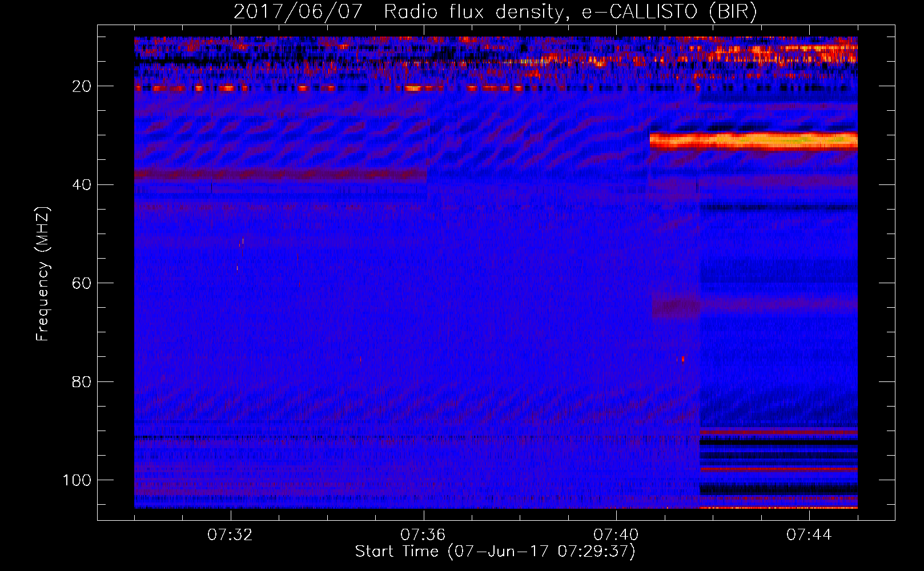Click the 'Start Time (07-Jun-17 07:29:37)' label
Image resolution: width=924 pixels, height=571 pixels.
pos(495,551)
